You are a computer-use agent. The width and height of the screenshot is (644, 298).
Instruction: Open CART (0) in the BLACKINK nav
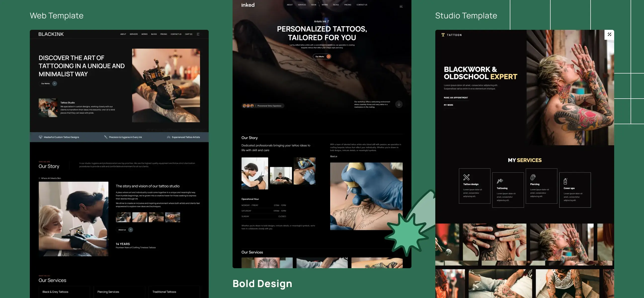pyautogui.click(x=189, y=34)
